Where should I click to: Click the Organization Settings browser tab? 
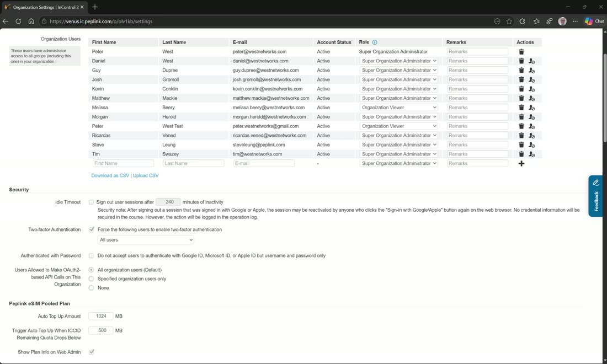tap(44, 7)
